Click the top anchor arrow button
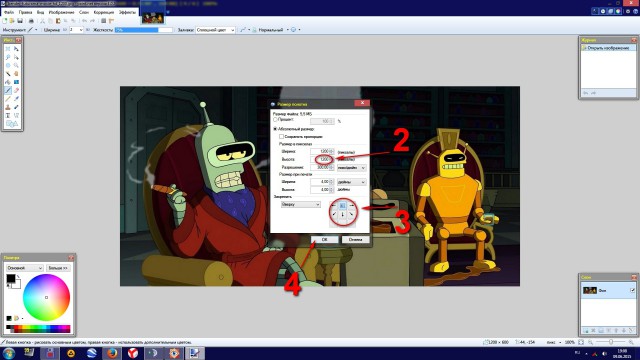Viewport: 640px width, 360px height. [x=342, y=205]
